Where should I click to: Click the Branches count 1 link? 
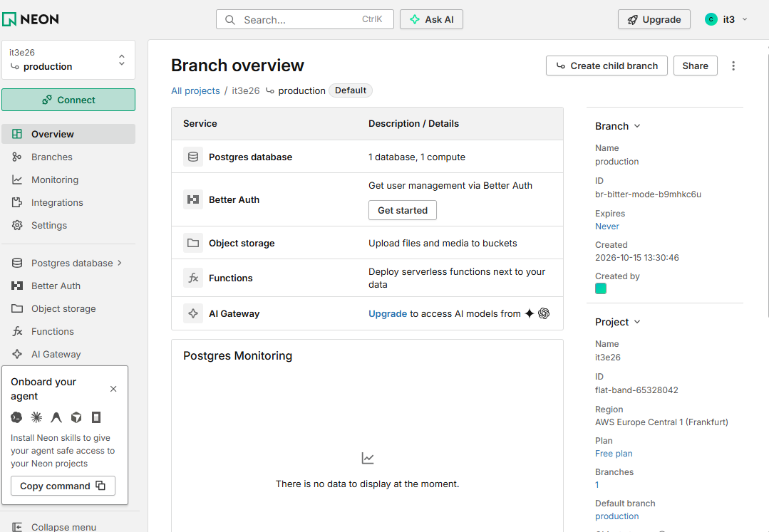tap(597, 485)
